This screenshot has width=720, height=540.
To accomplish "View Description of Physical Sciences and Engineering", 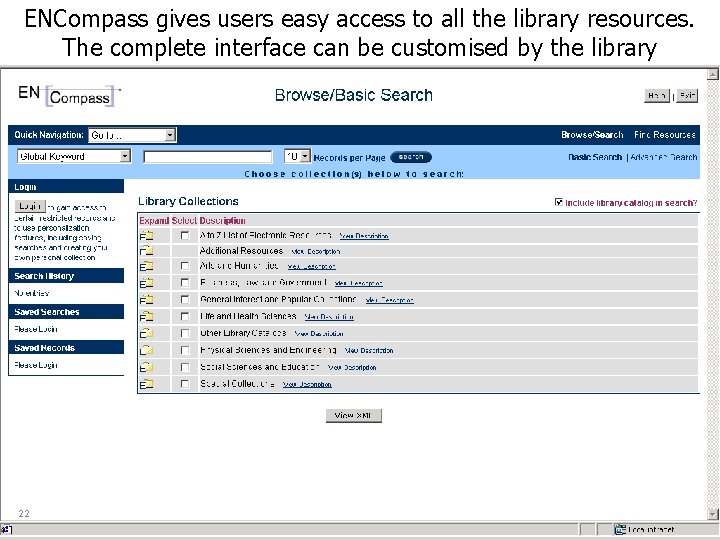I will click(x=369, y=351).
